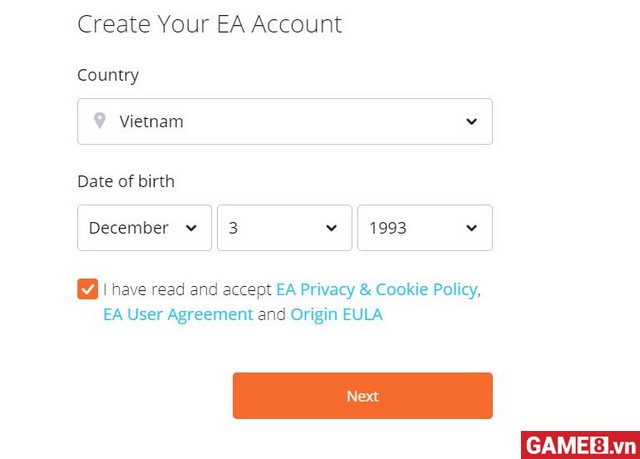Click the Country dropdown chevron arrow
The height and width of the screenshot is (459, 640).
(x=471, y=122)
